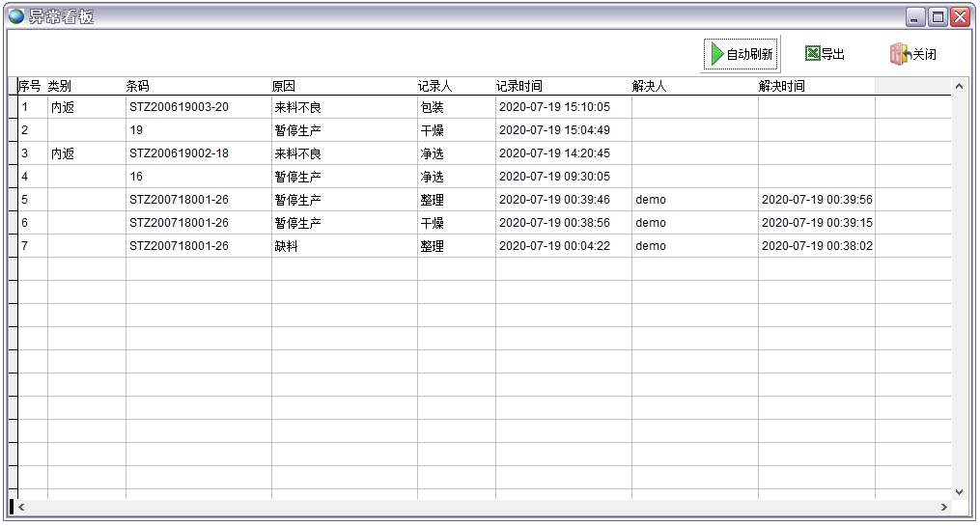
Task: Click the green auto-refresh play icon
Action: click(716, 55)
